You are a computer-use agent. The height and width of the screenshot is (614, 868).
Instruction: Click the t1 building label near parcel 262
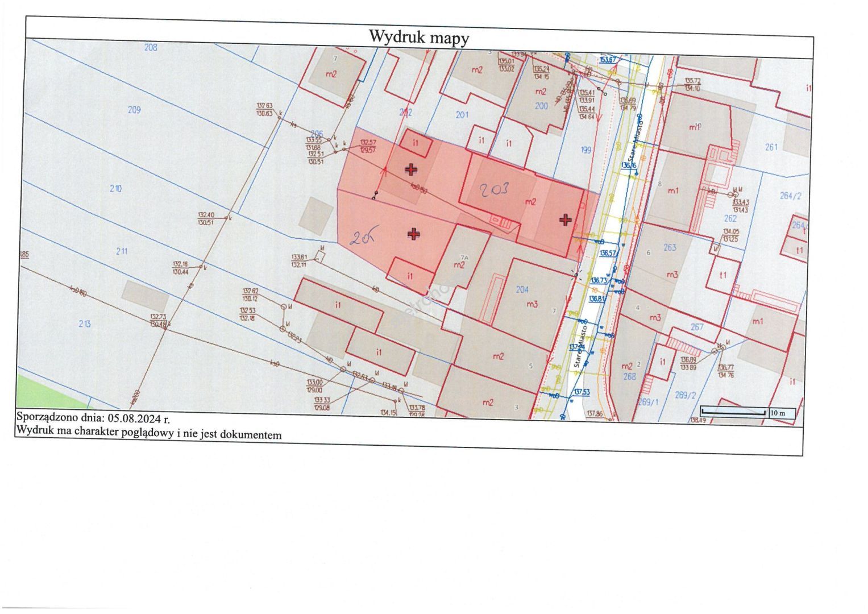tap(723, 275)
